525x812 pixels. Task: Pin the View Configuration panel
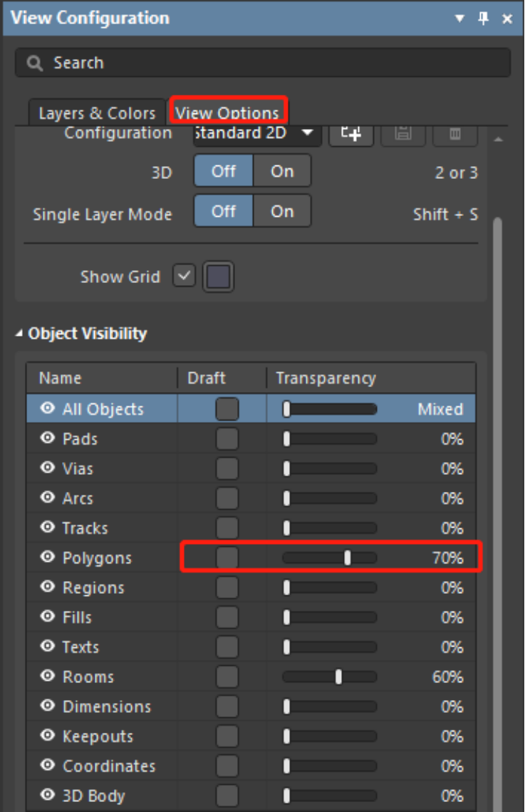pos(484,19)
